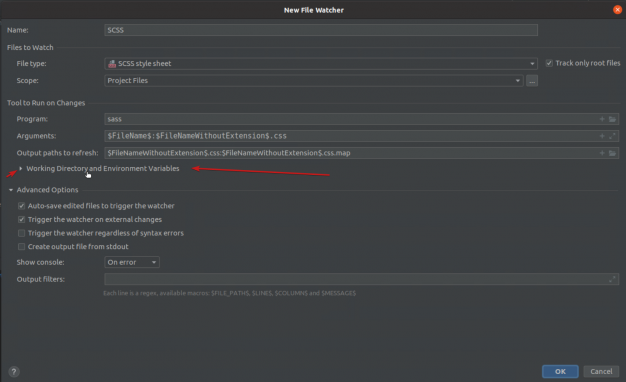Open the Show console dropdown
This screenshot has width=626, height=382.
[x=132, y=262]
